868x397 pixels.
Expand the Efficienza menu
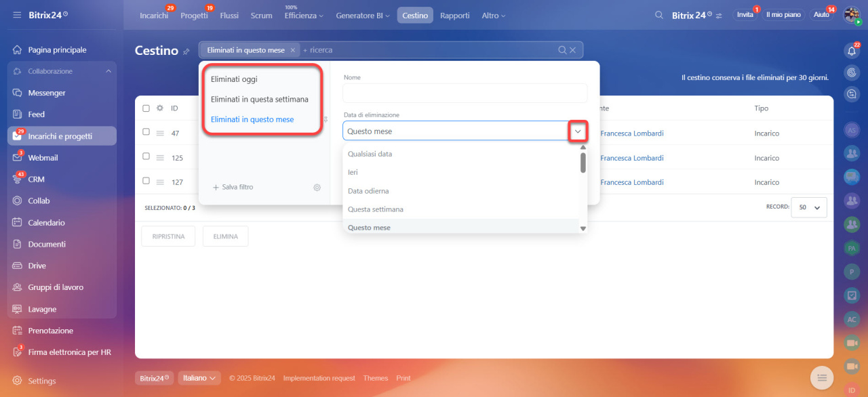click(304, 15)
